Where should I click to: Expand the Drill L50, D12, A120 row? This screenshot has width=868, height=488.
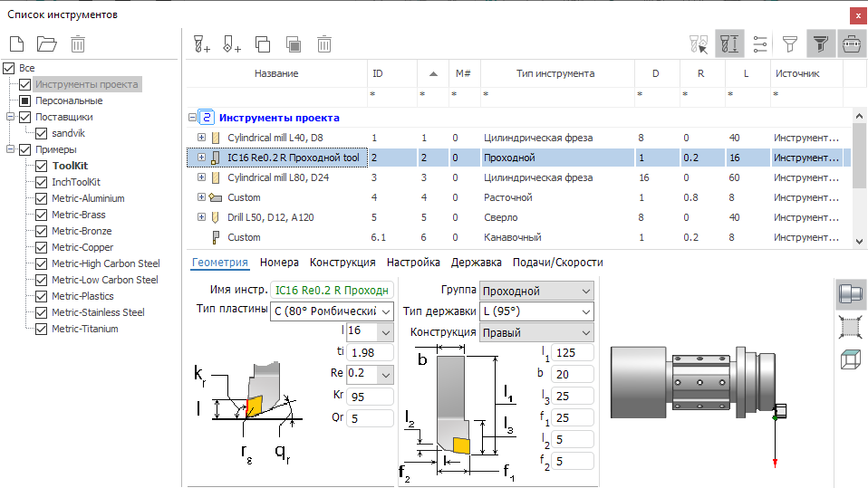201,217
